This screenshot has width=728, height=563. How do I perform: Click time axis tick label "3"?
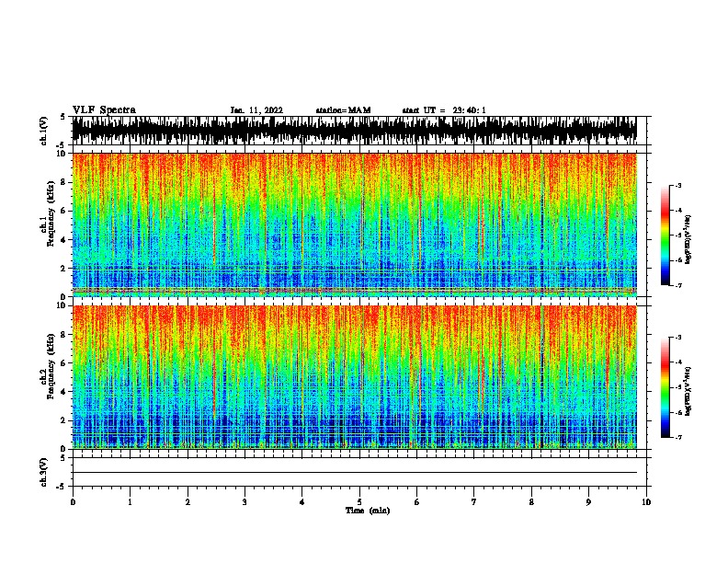pyautogui.click(x=245, y=502)
